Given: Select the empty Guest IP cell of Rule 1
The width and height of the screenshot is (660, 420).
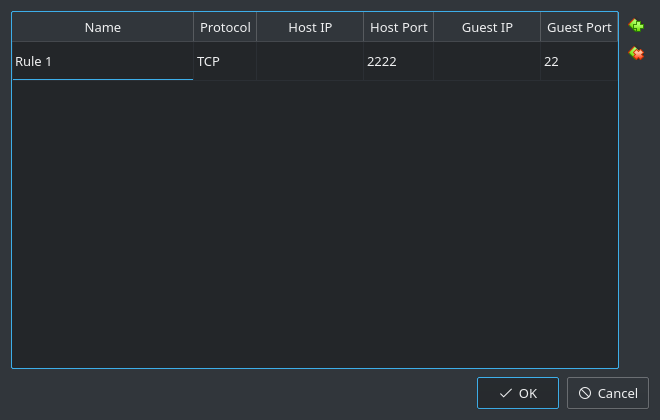Looking at the screenshot, I should (x=487, y=62).
